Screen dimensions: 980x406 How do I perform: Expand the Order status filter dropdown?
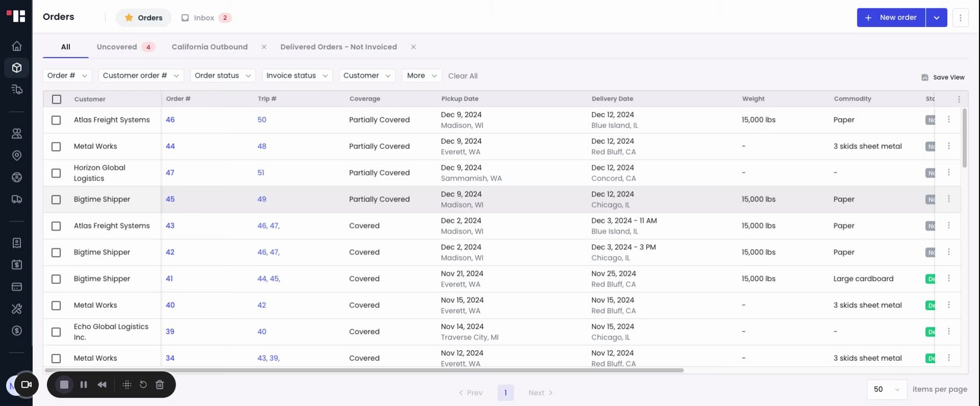(222, 76)
